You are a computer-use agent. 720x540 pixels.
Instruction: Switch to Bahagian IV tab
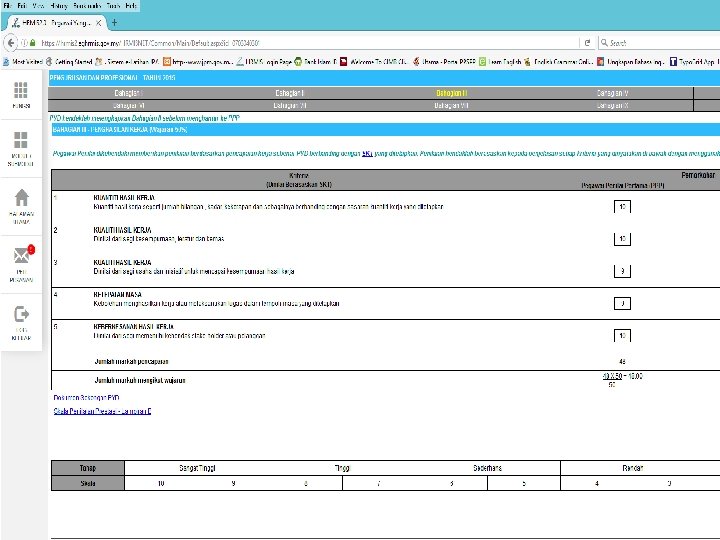[x=613, y=93]
